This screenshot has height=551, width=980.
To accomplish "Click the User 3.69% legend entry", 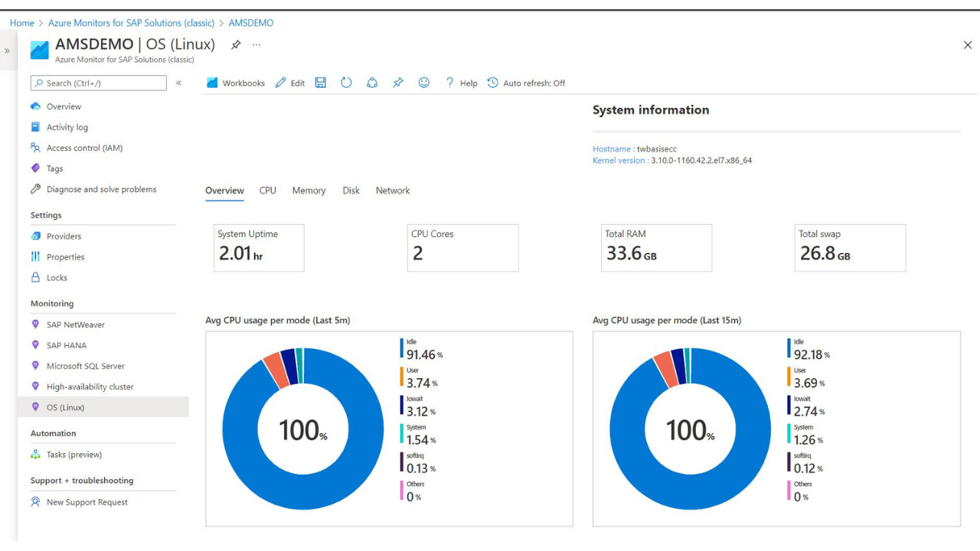I will tap(806, 377).
